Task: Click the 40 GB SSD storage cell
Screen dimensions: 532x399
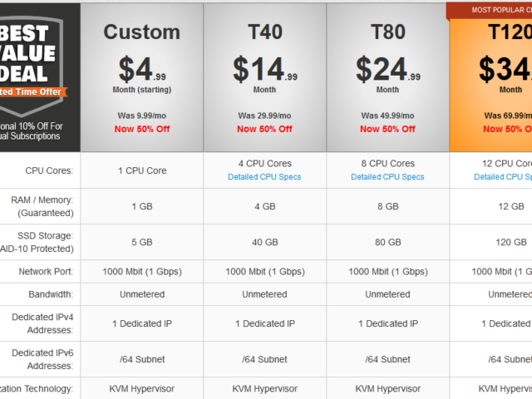Action: point(265,242)
